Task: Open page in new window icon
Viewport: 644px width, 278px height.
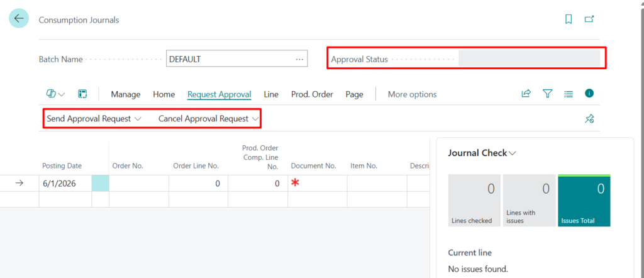Action: (589, 19)
